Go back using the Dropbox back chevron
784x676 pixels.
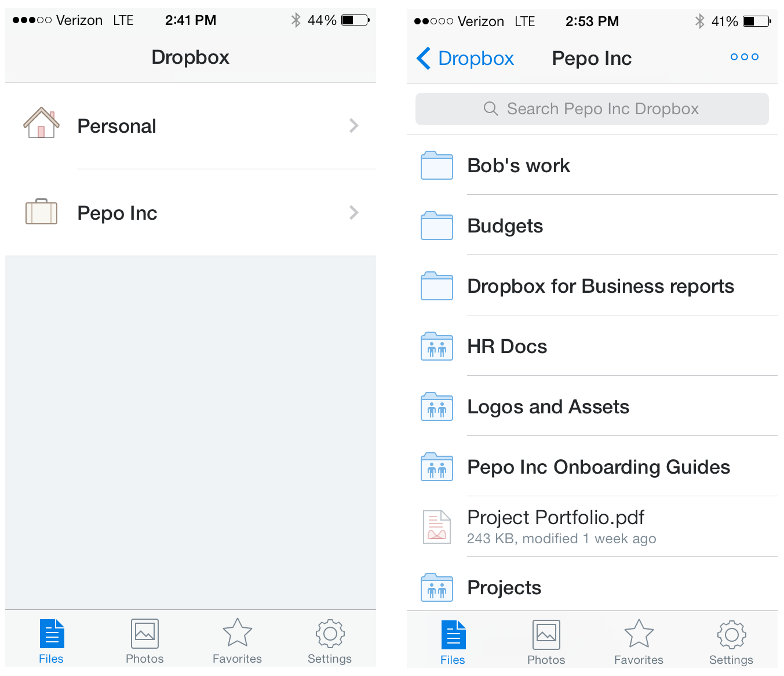(x=424, y=58)
